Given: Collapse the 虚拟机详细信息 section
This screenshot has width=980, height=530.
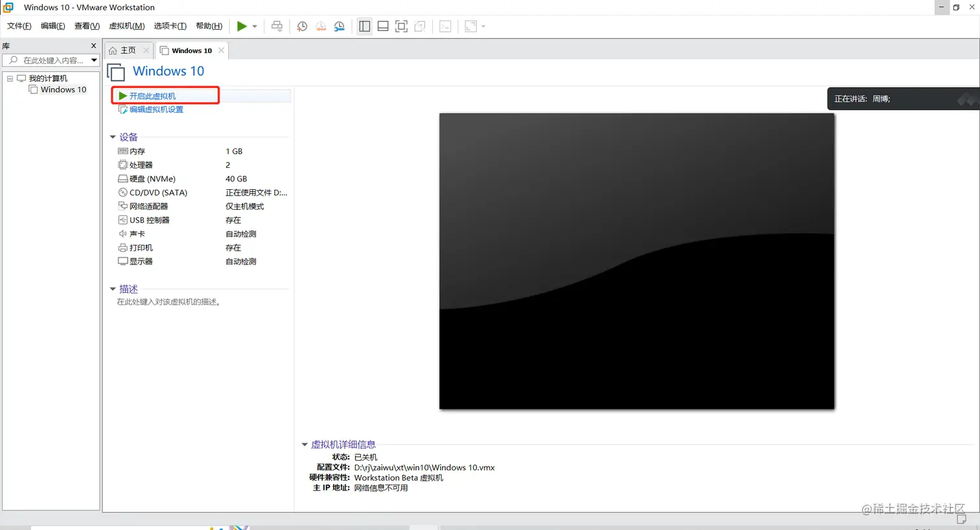Looking at the screenshot, I should [x=305, y=444].
